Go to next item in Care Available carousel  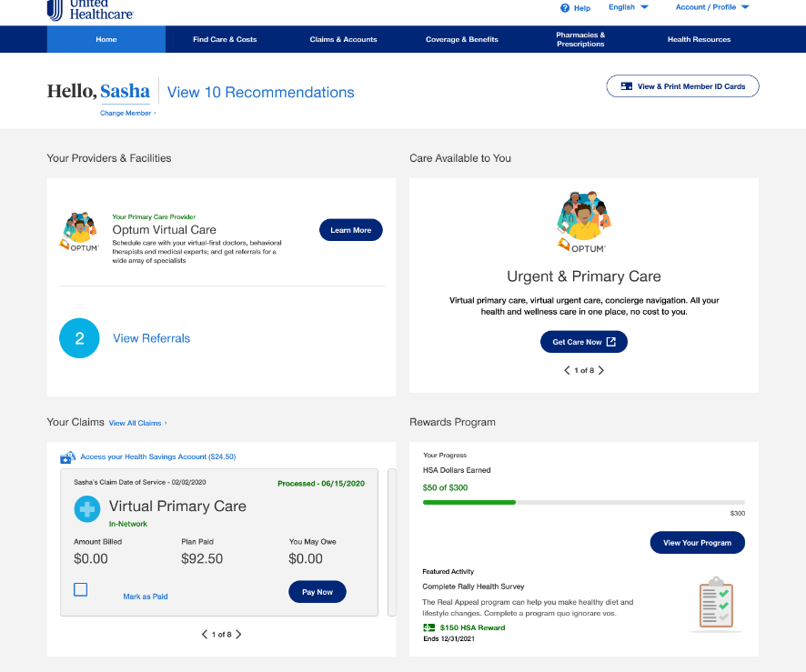point(601,370)
